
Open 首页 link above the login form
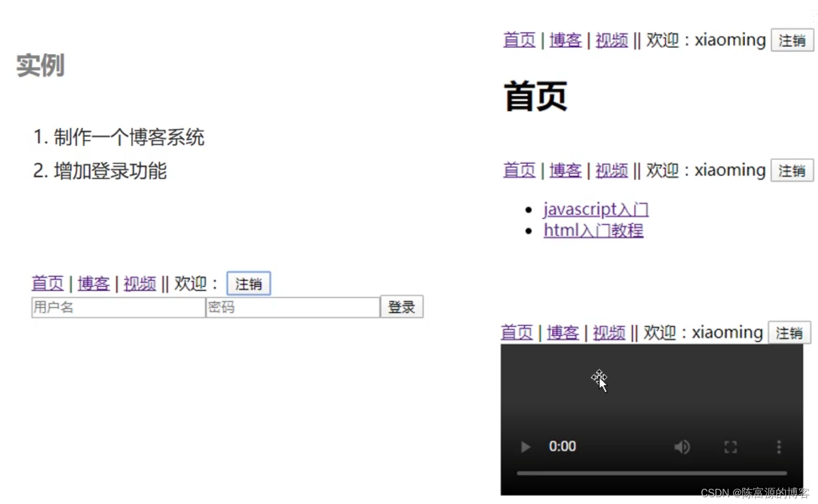(48, 283)
